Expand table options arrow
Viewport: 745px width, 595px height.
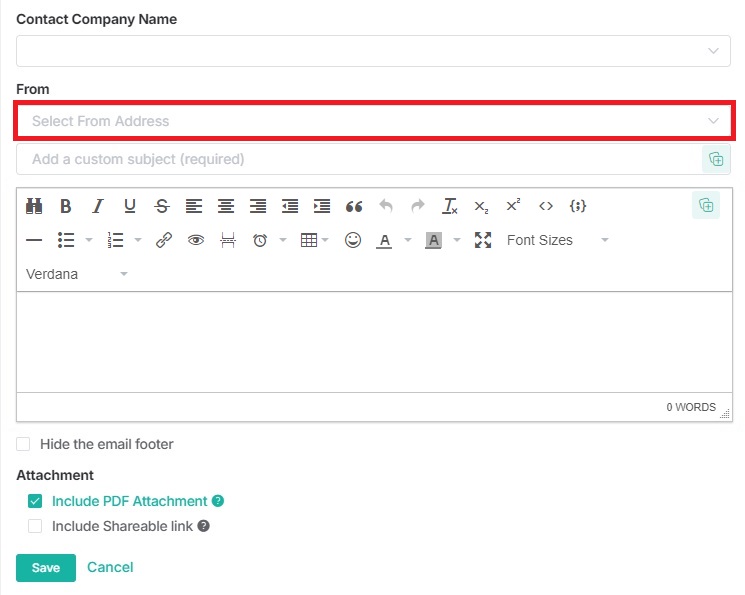[x=325, y=240]
